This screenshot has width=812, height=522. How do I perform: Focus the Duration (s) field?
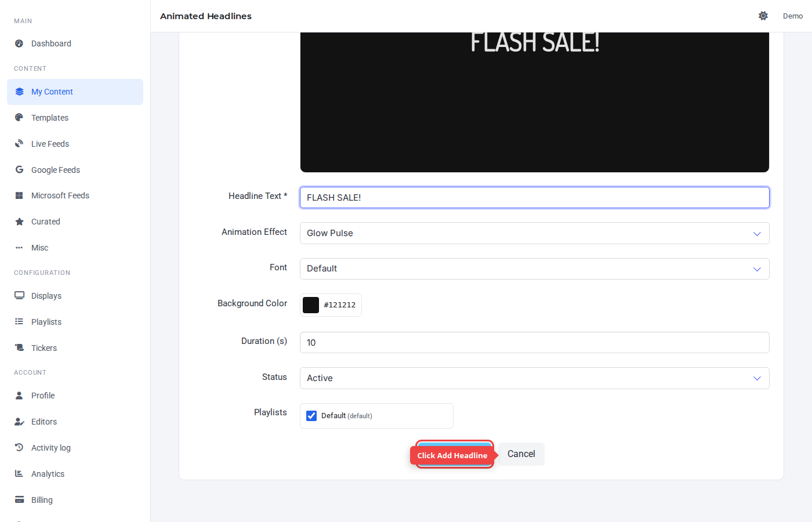coord(534,342)
